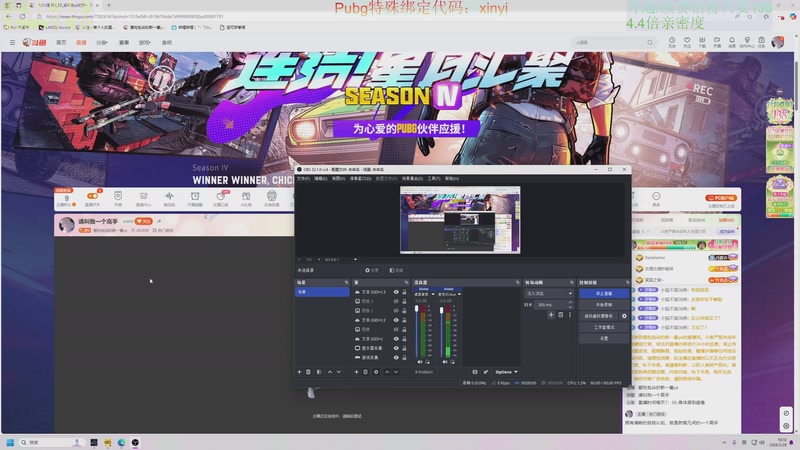
Task: Hide the 游戏采集 source
Action: point(396,357)
